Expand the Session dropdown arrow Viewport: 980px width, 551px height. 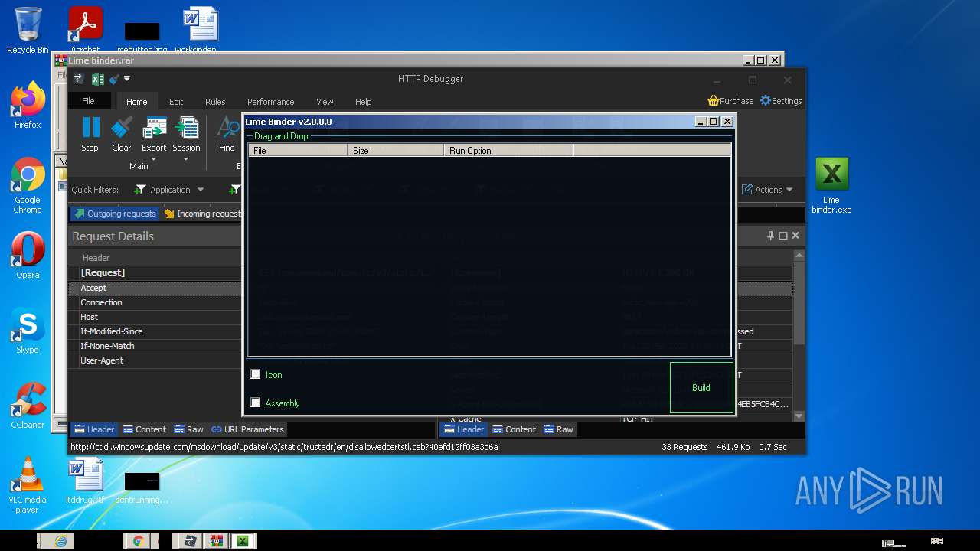(x=186, y=159)
